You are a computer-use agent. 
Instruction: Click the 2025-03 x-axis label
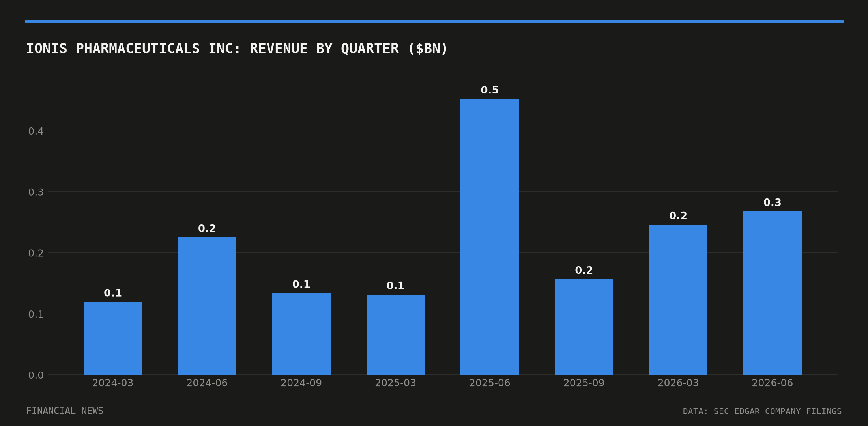click(x=396, y=383)
